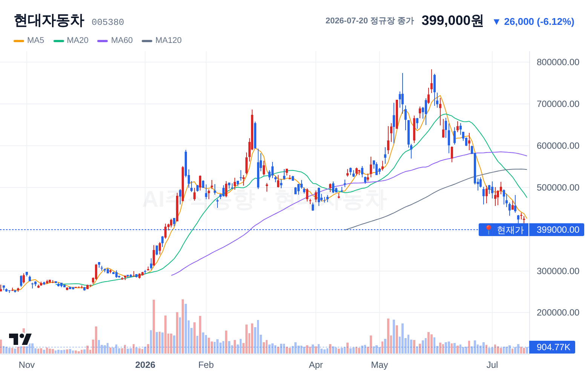Select the May label on the time axis
This screenshot has width=588, height=375.
point(379,365)
